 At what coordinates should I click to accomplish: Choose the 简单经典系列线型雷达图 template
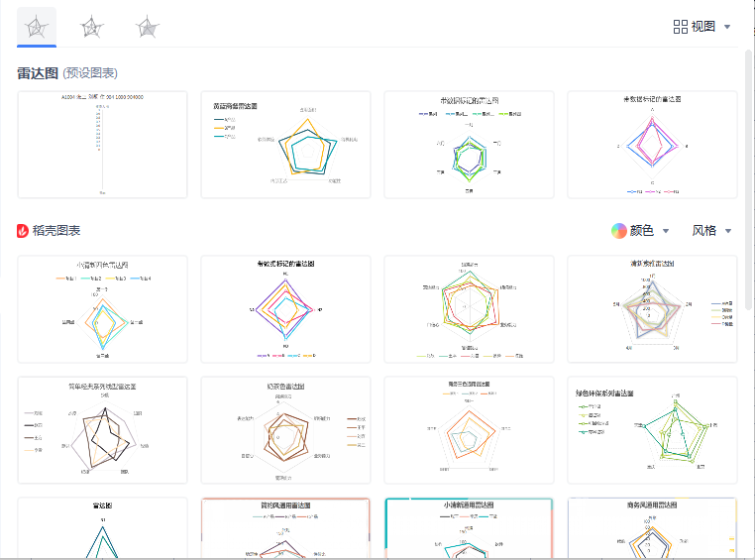pyautogui.click(x=103, y=430)
